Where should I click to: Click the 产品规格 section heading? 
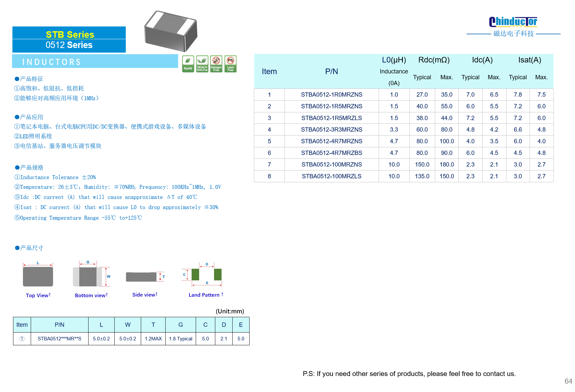[x=29, y=168]
